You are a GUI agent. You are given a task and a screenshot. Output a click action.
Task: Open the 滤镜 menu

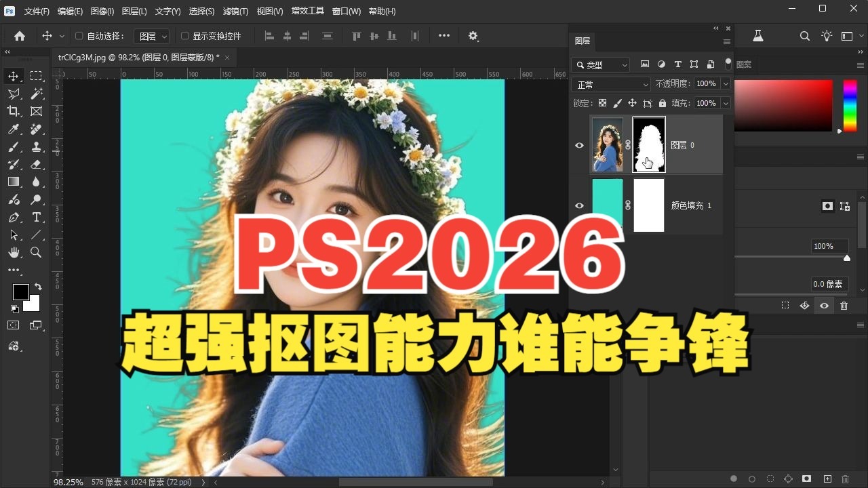tap(235, 11)
